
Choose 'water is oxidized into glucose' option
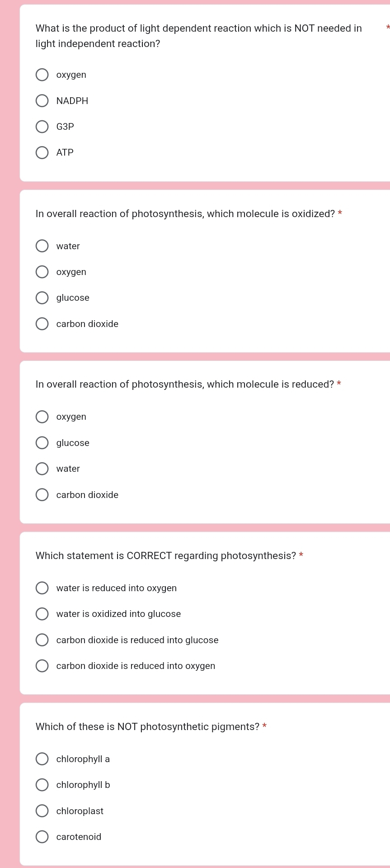(x=42, y=614)
